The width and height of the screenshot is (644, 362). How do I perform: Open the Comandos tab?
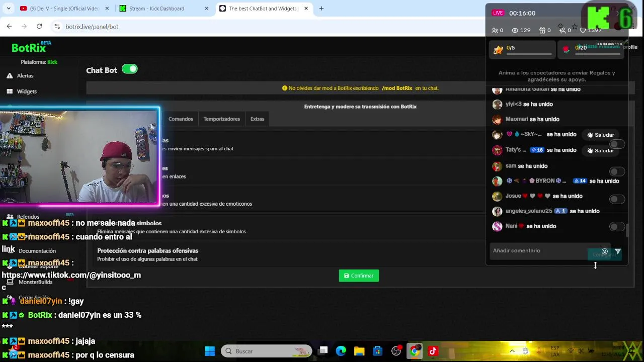pos(181,119)
